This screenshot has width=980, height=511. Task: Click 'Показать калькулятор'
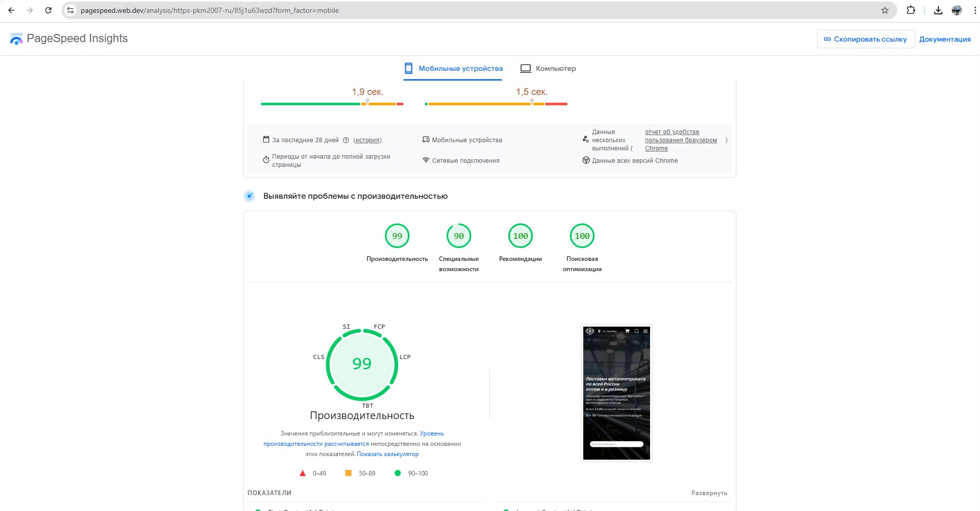388,454
